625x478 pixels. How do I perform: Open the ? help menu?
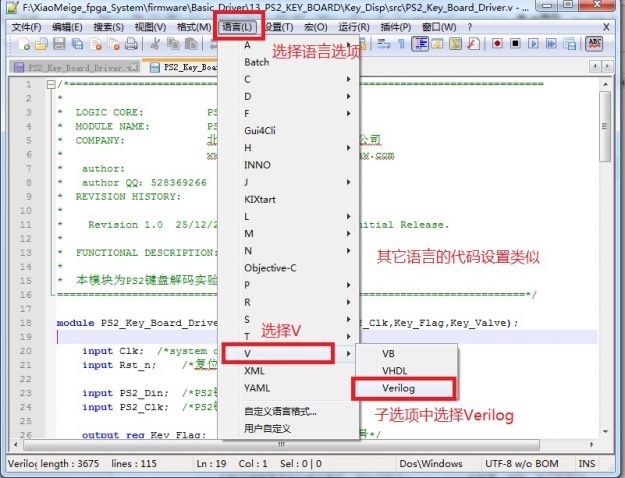(470, 27)
